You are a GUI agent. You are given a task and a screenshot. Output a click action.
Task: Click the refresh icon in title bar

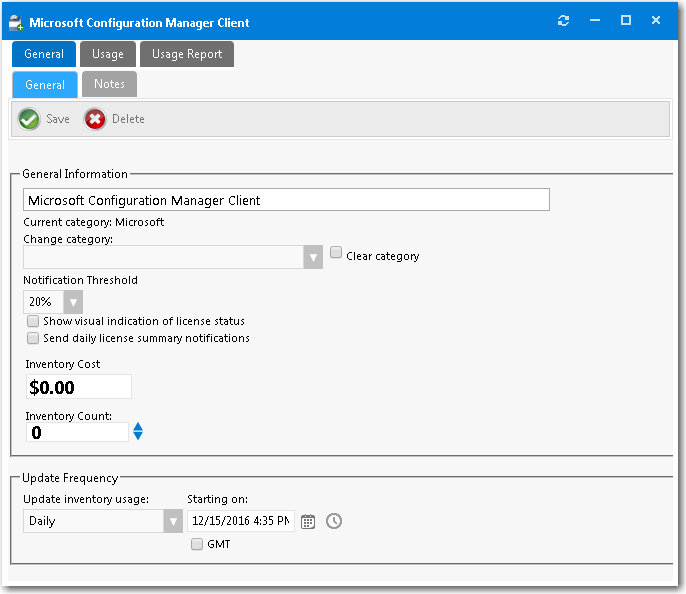(564, 21)
